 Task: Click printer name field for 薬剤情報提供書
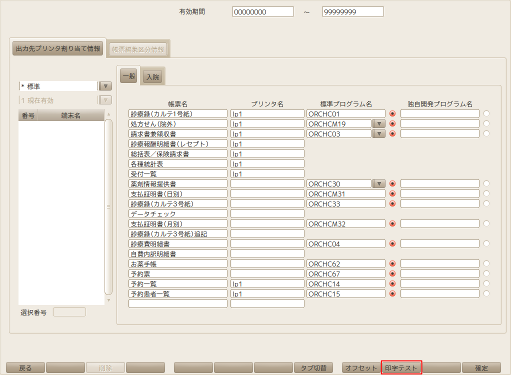[x=267, y=184]
